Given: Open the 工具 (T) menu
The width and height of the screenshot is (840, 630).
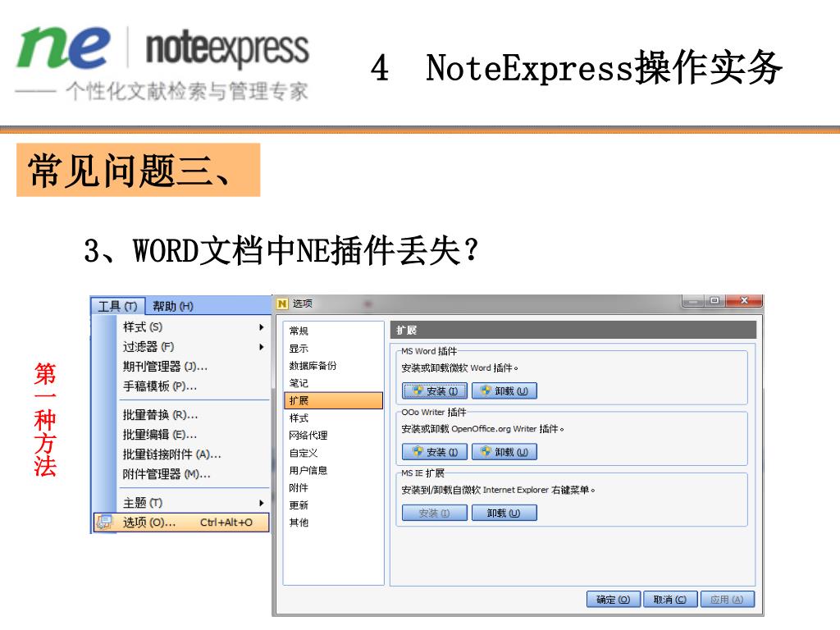Looking at the screenshot, I should tap(118, 306).
